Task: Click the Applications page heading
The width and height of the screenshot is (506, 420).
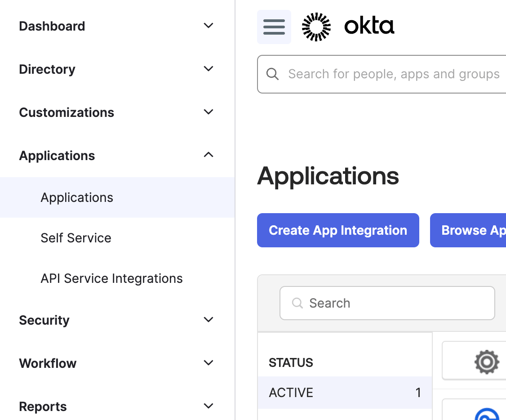Action: pos(328,176)
